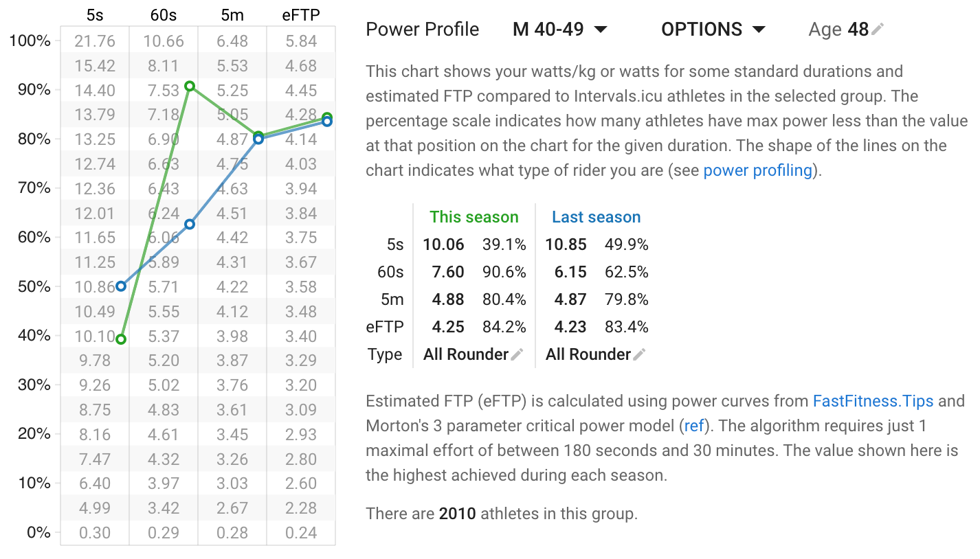The image size is (980, 559).
Task: Click the 21.76 value in the 5s column
Action: coord(95,41)
